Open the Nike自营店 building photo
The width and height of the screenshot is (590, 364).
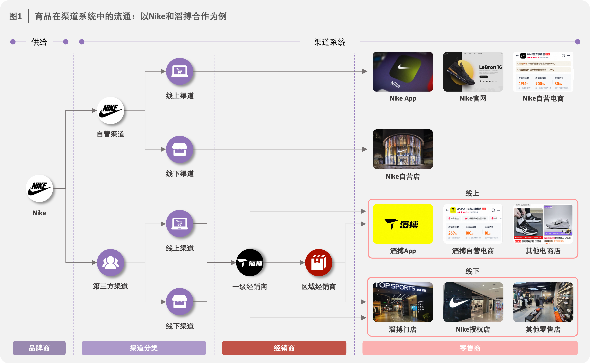(403, 149)
